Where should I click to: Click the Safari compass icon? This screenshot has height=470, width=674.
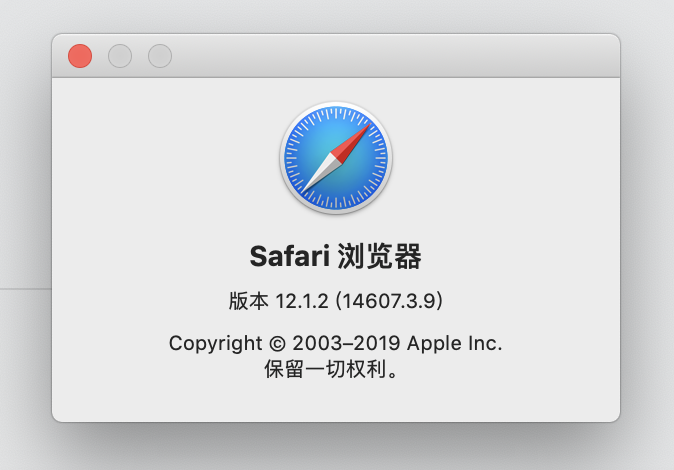coord(336,158)
